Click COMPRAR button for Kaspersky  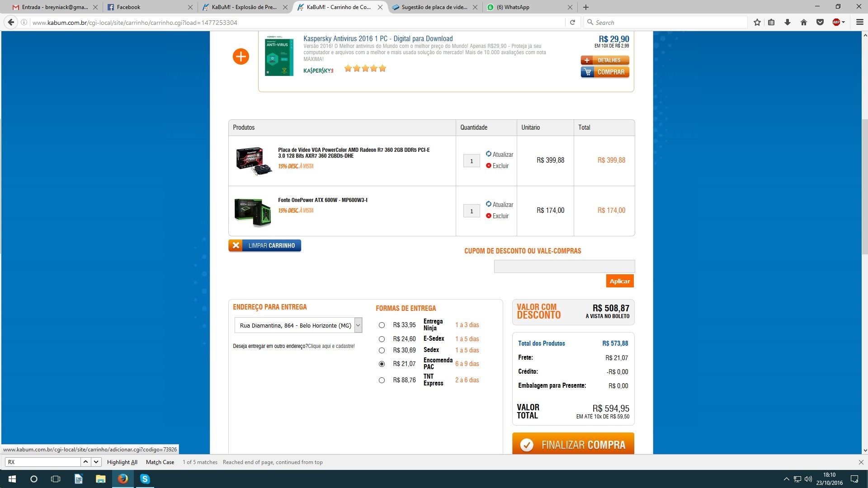605,72
